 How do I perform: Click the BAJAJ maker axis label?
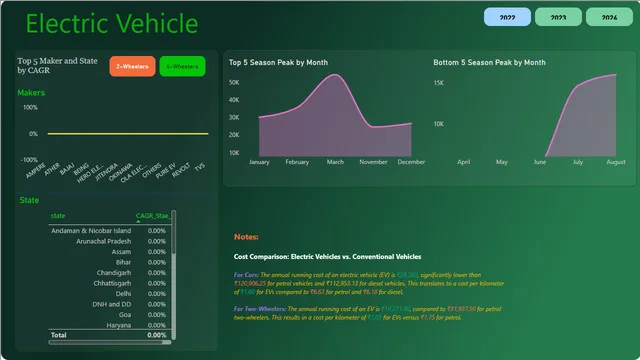click(67, 168)
